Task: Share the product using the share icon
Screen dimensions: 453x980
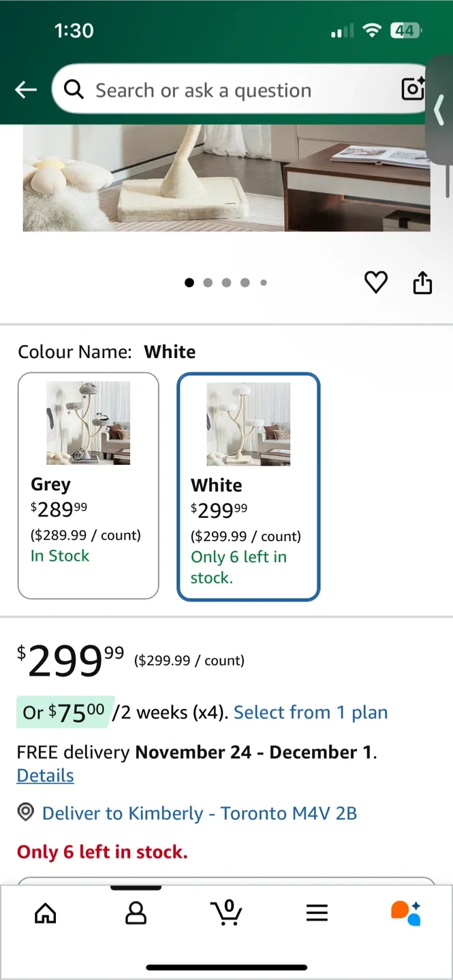Action: (x=422, y=282)
